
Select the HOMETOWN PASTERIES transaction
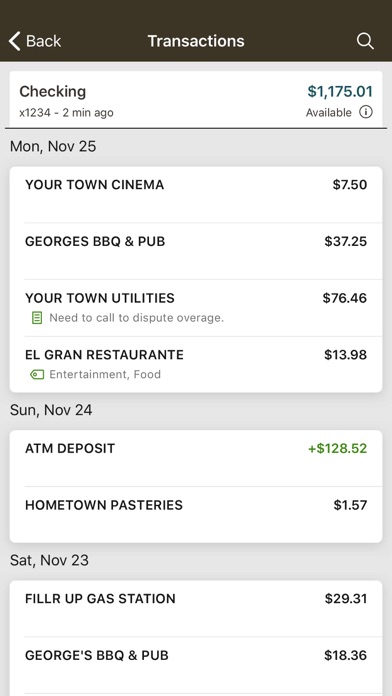[196, 514]
